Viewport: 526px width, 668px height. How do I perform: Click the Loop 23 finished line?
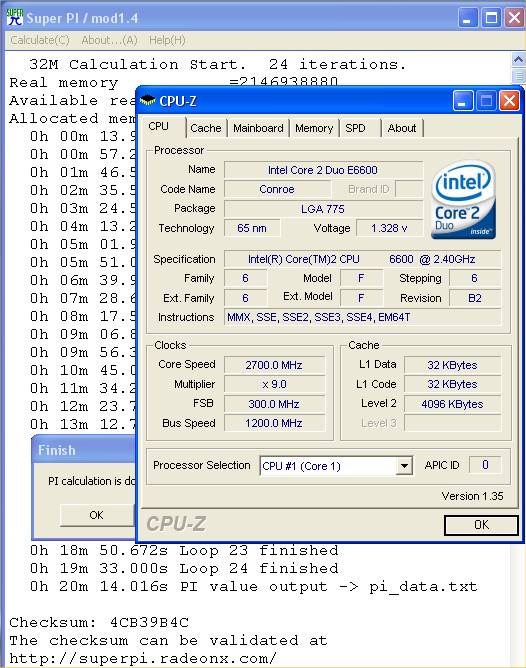click(184, 550)
